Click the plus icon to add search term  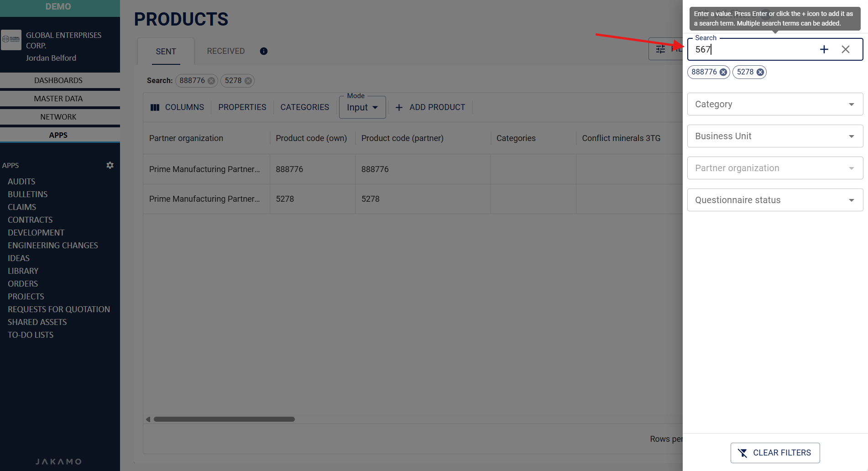pos(824,49)
